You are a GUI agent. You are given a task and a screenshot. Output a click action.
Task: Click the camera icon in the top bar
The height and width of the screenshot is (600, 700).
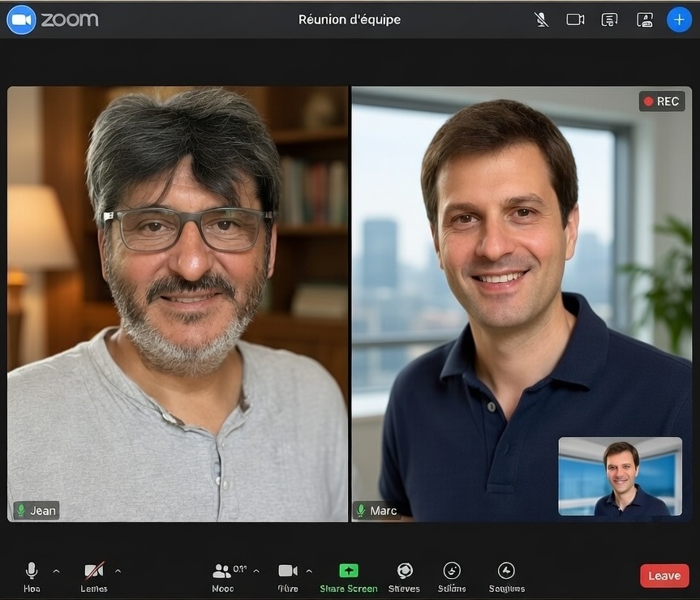575,19
